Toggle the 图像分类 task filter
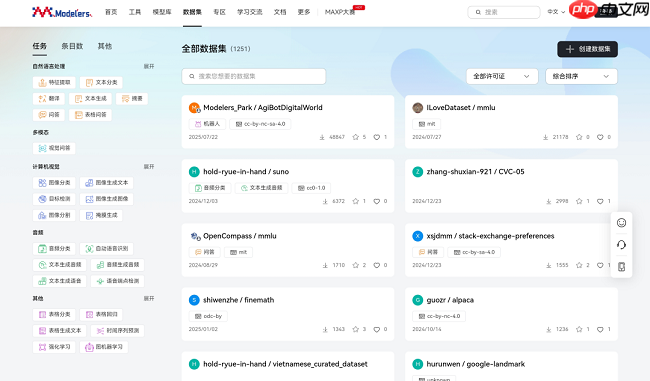 [54, 182]
